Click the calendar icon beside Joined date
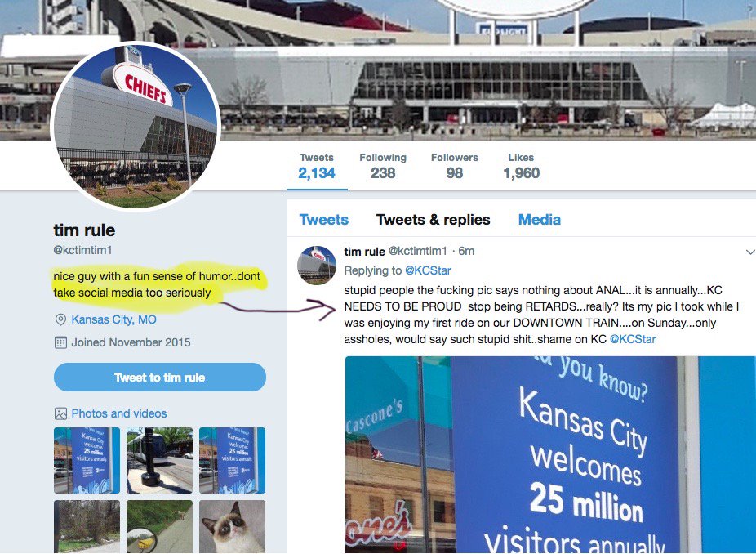The width and height of the screenshot is (756, 554). (x=60, y=342)
